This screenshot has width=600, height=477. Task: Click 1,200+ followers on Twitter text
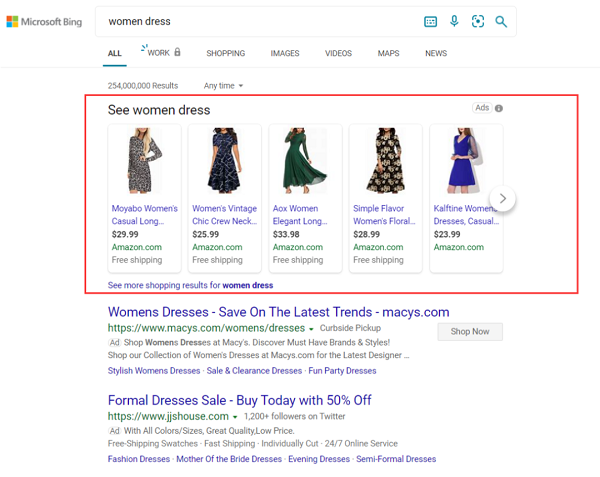[294, 416]
